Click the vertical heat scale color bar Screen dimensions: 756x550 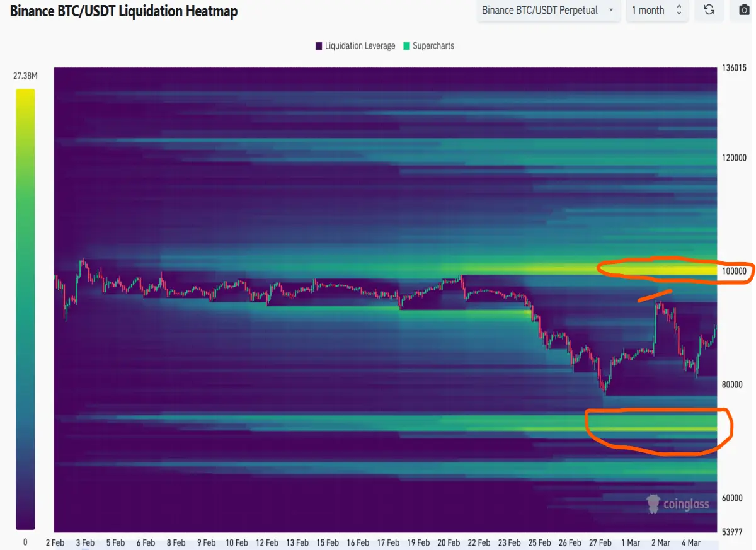[x=25, y=309]
